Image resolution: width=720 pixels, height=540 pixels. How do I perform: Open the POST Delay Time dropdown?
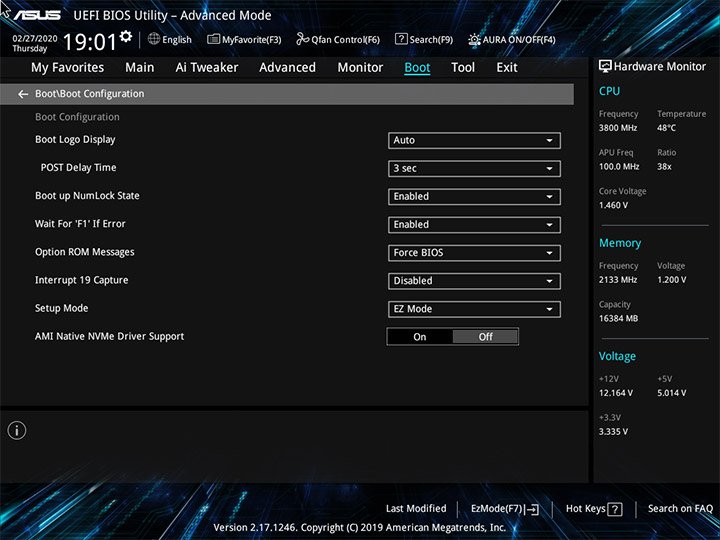click(x=474, y=169)
